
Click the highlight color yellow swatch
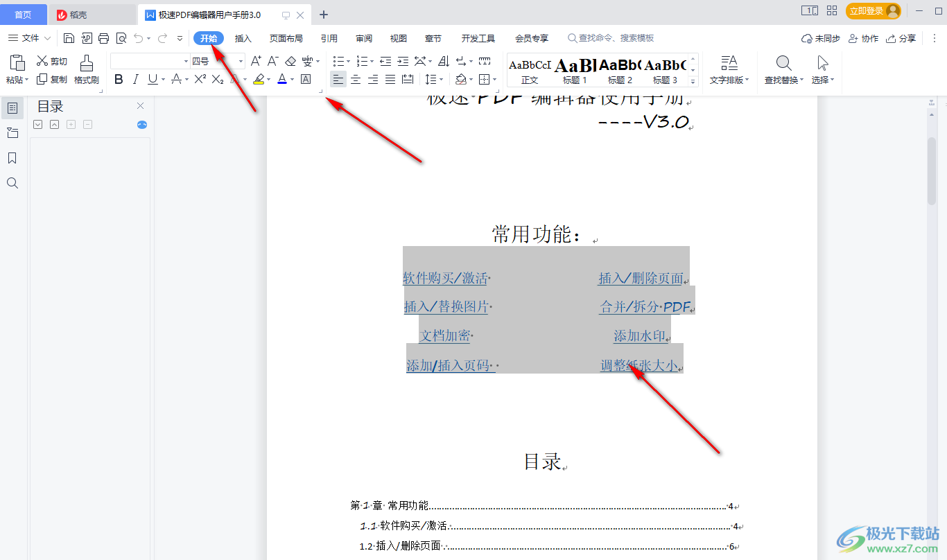[x=259, y=80]
